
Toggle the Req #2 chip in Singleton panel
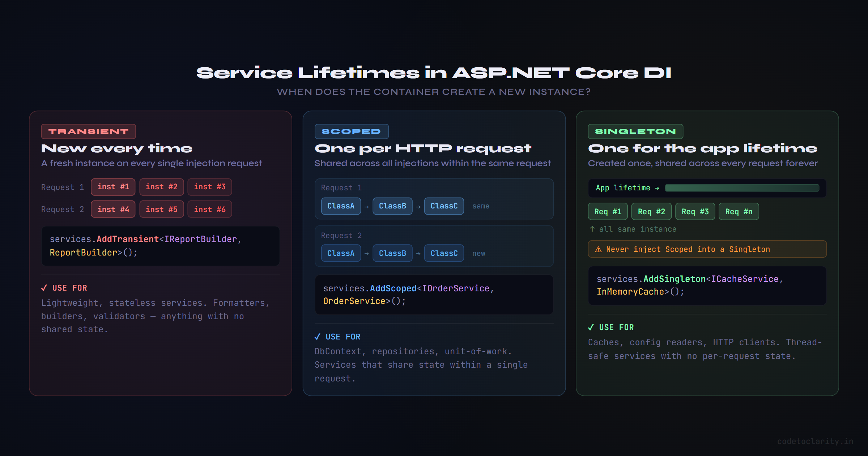click(x=651, y=211)
